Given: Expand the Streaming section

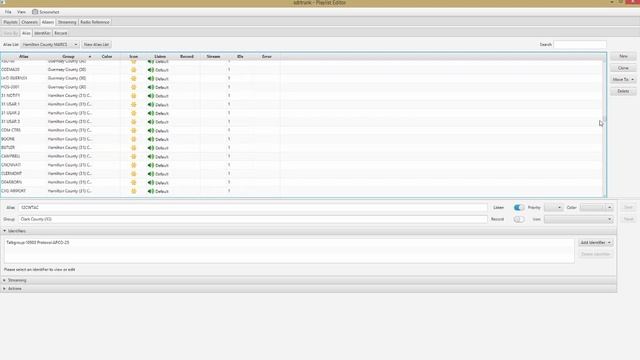Looking at the screenshot, I should pos(4,280).
